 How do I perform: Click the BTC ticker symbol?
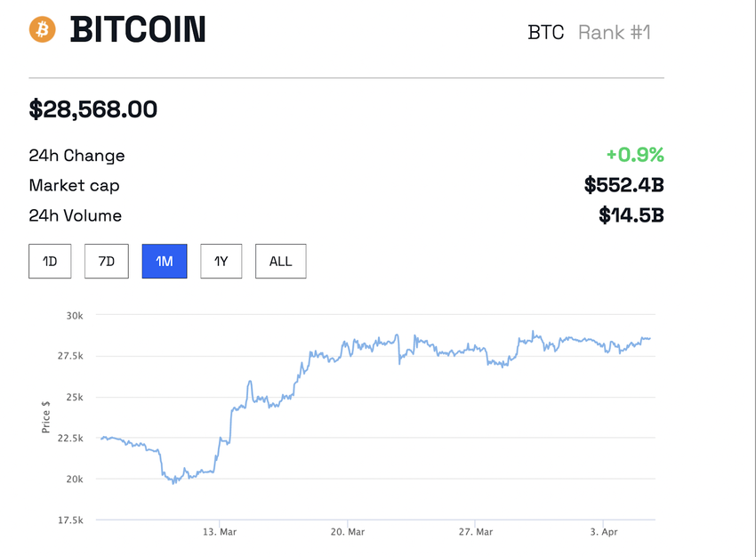[x=545, y=32]
